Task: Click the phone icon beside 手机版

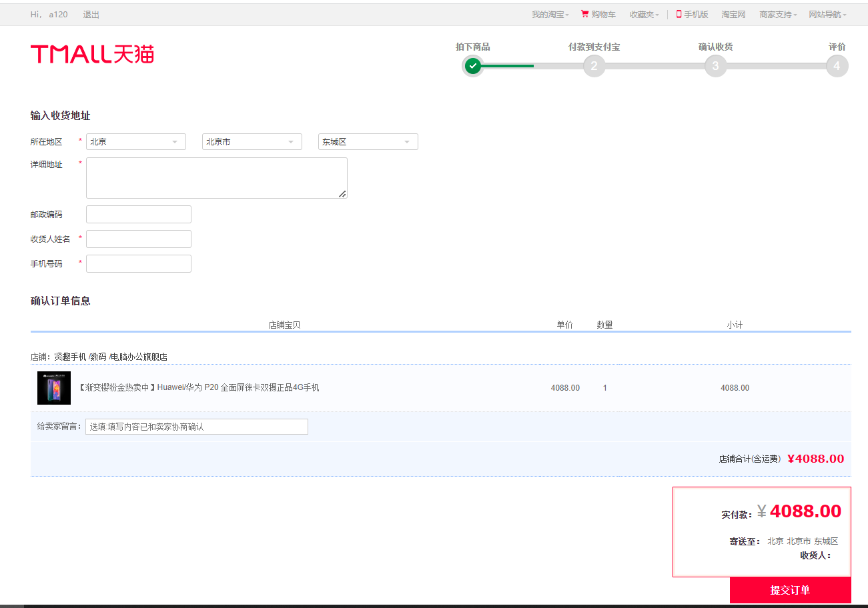Action: click(679, 14)
